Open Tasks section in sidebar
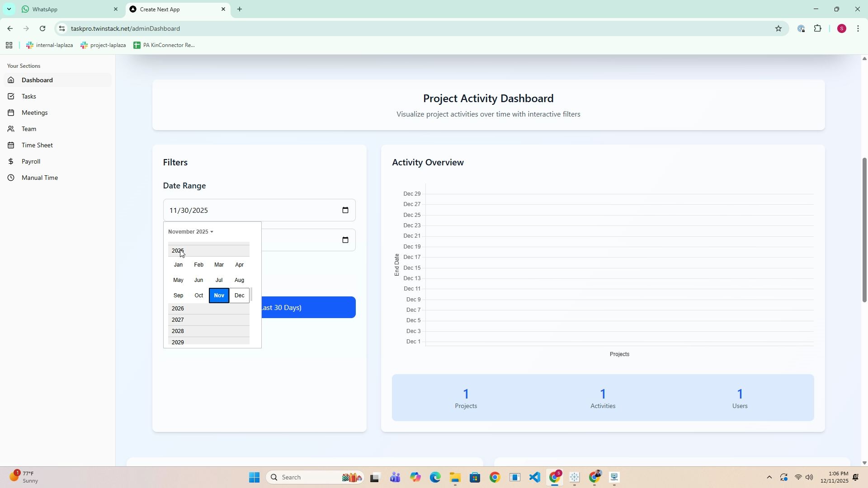Screen dimensions: 868x488 [29, 96]
